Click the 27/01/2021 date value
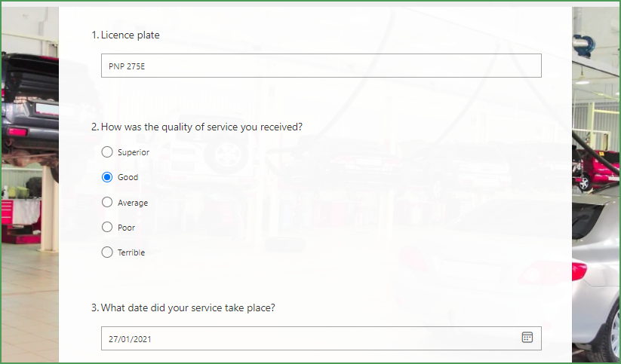 point(130,339)
